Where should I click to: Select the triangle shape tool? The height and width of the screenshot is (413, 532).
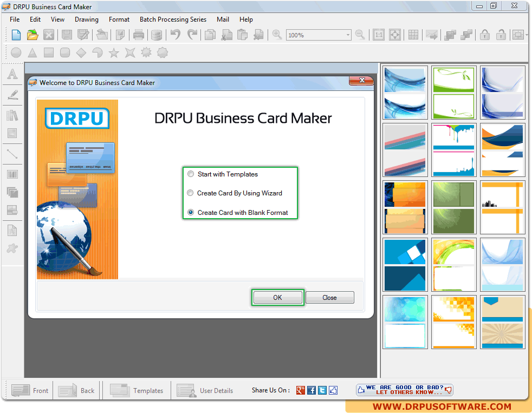[x=32, y=53]
